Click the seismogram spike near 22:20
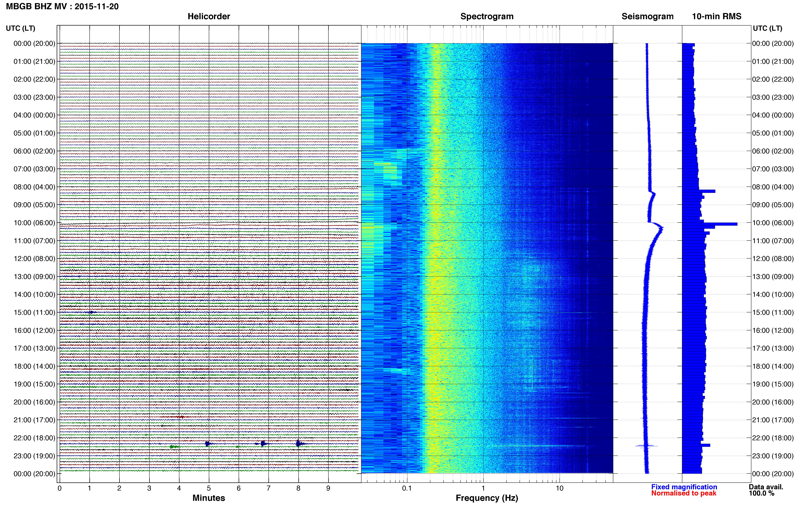The width and height of the screenshot is (812, 508). click(647, 446)
